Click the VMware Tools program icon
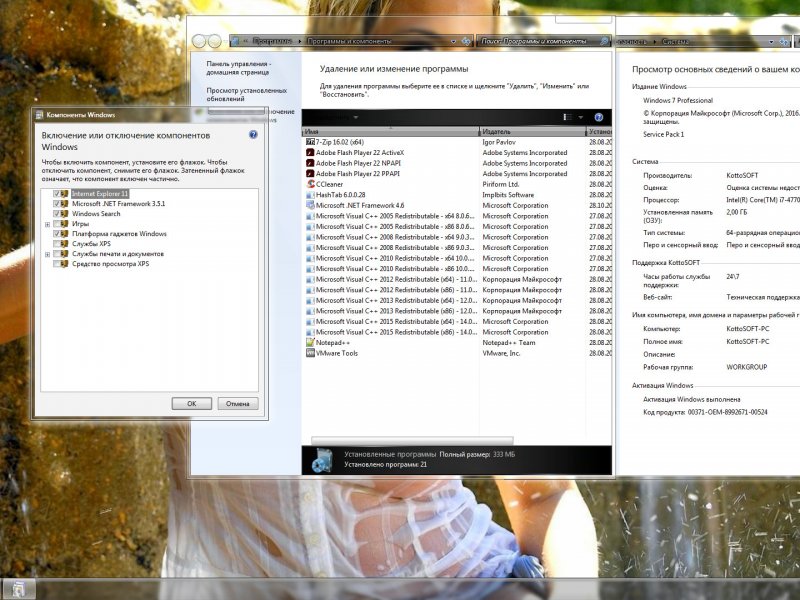 310,353
